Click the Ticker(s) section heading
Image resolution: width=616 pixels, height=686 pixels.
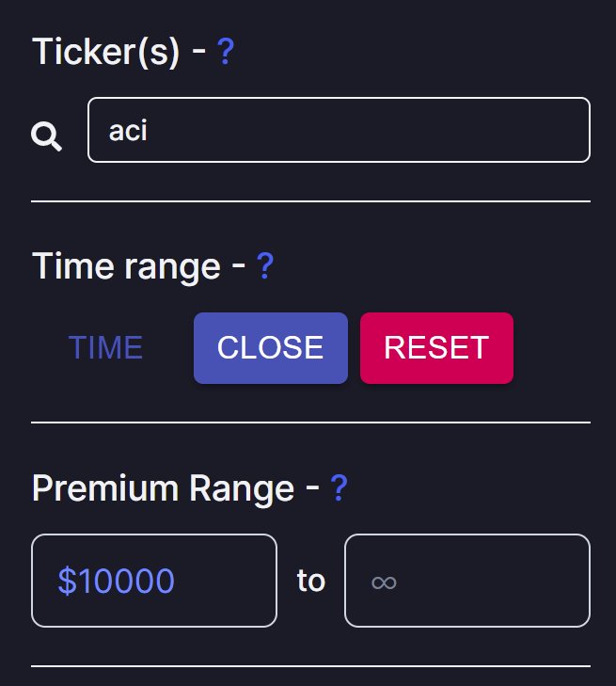pos(105,52)
